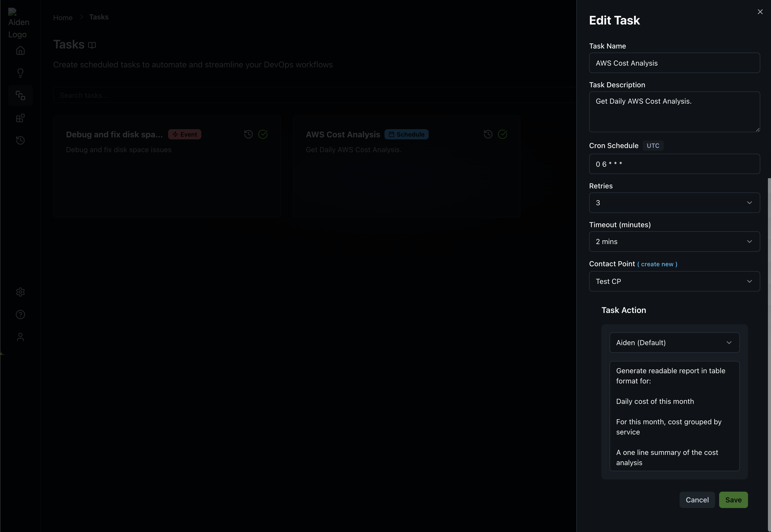Select the Tasks workflow sidebar icon
The image size is (771, 532).
pos(20,96)
